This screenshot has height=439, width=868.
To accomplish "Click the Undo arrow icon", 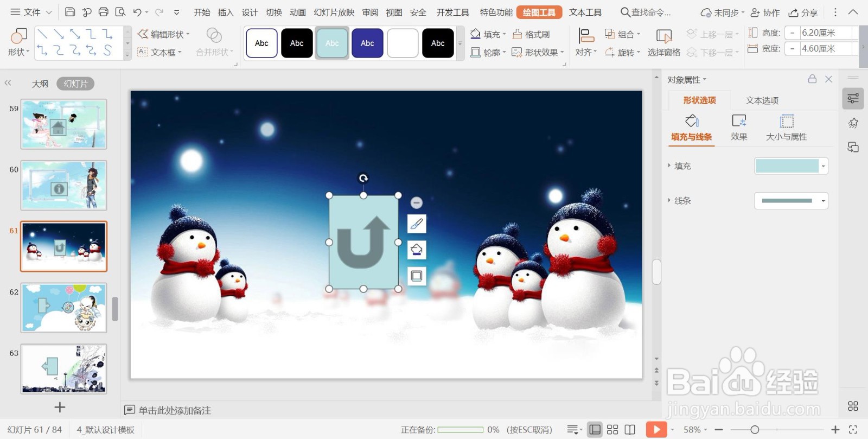I will click(137, 12).
